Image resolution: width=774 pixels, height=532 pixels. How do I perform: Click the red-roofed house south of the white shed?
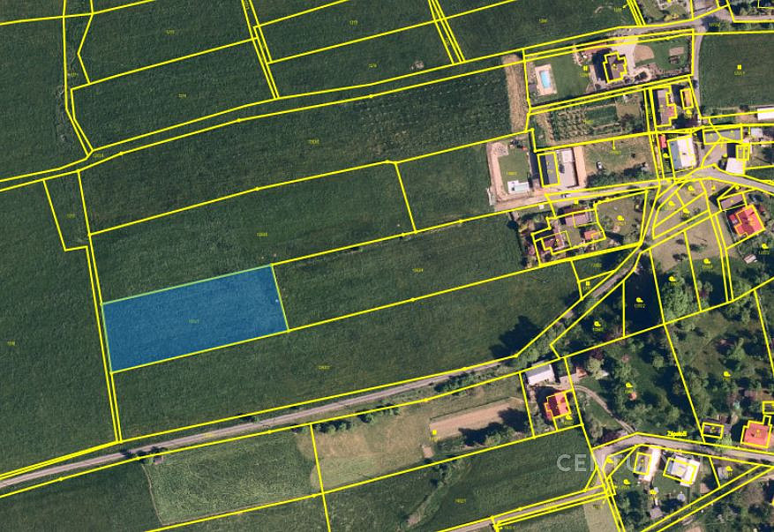click(558, 404)
